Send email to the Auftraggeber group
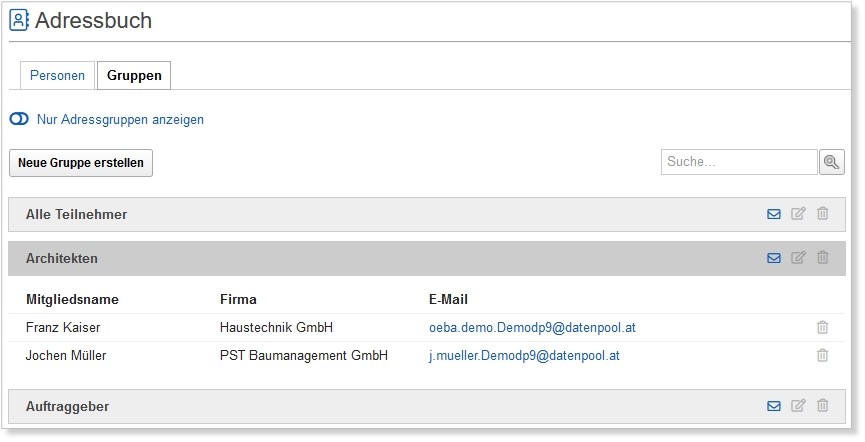 pyautogui.click(x=773, y=406)
